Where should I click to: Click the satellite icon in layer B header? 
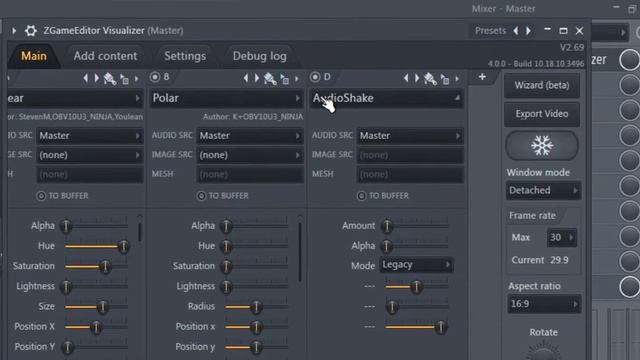(x=270, y=78)
